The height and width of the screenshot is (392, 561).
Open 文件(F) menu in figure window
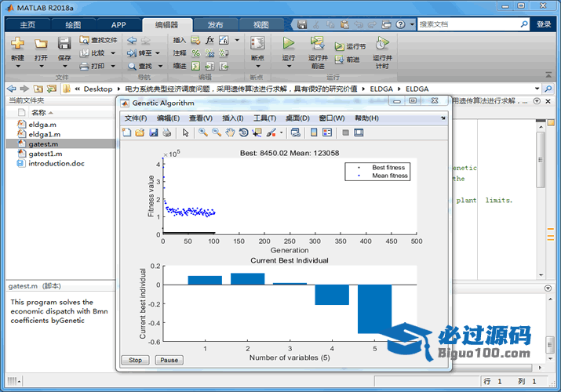(136, 118)
